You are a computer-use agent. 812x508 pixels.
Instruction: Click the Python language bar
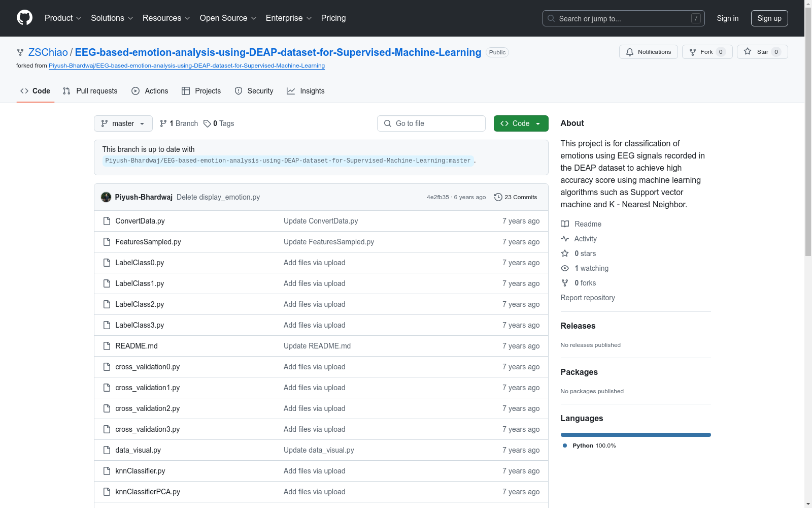pos(636,435)
